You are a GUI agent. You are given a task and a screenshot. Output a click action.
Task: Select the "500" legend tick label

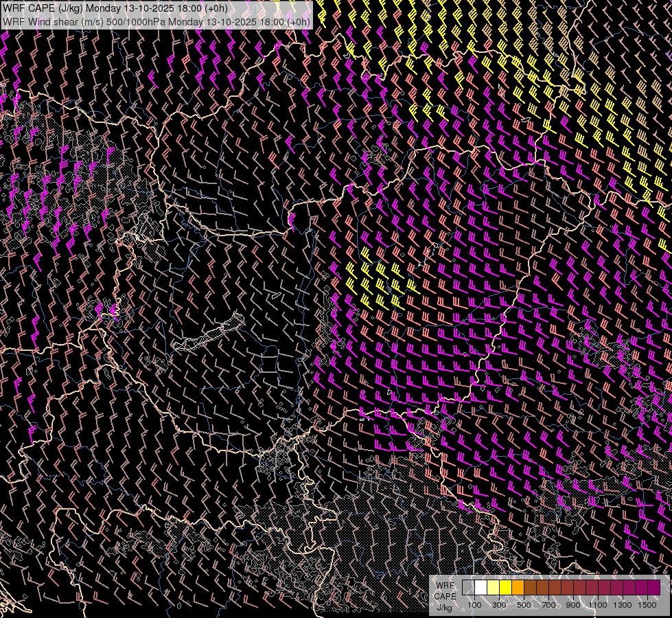click(524, 605)
